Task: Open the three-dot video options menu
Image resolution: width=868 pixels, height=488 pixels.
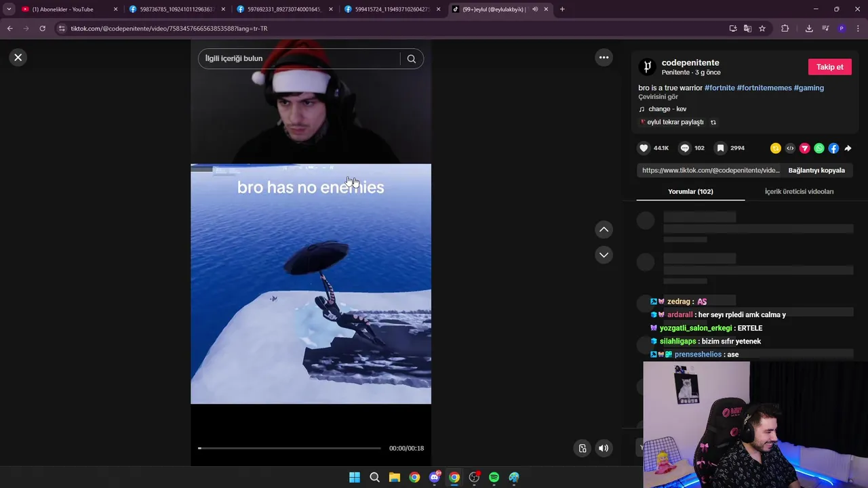Action: coord(604,58)
